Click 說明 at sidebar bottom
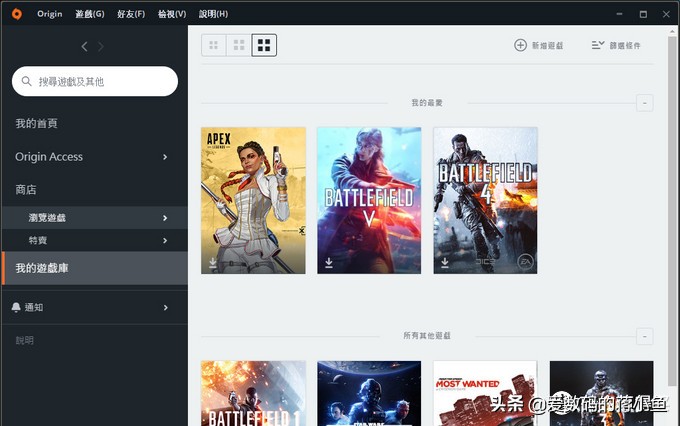The height and width of the screenshot is (426, 680). pyautogui.click(x=24, y=341)
